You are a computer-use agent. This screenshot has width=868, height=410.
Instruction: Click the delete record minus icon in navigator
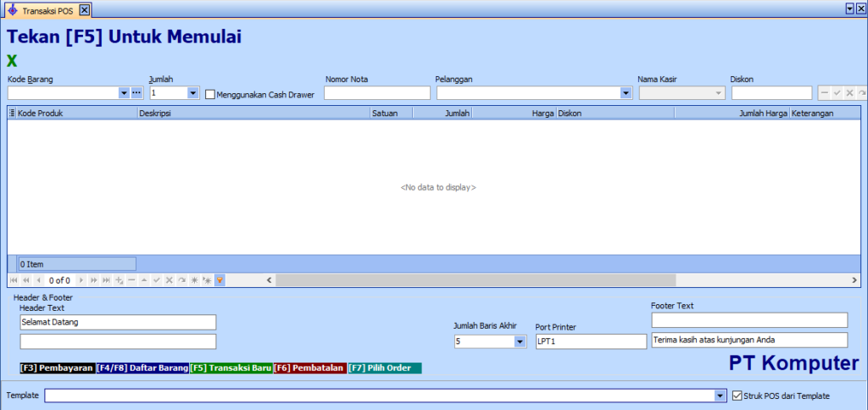tap(131, 280)
